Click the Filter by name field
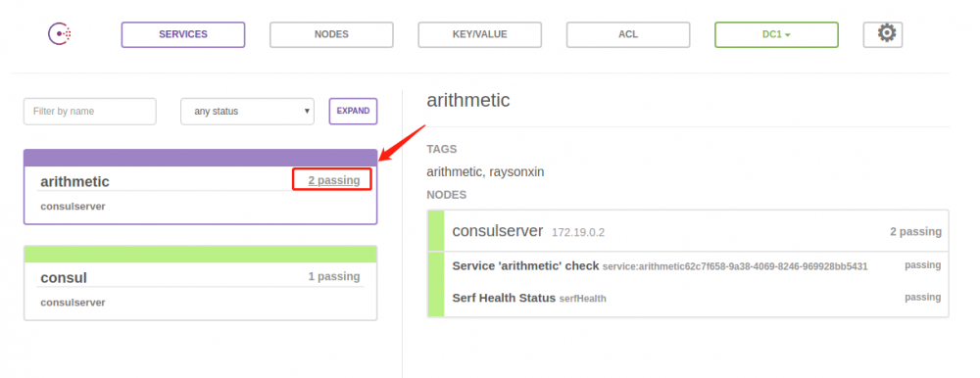This screenshot has height=378, width=980. tap(90, 112)
